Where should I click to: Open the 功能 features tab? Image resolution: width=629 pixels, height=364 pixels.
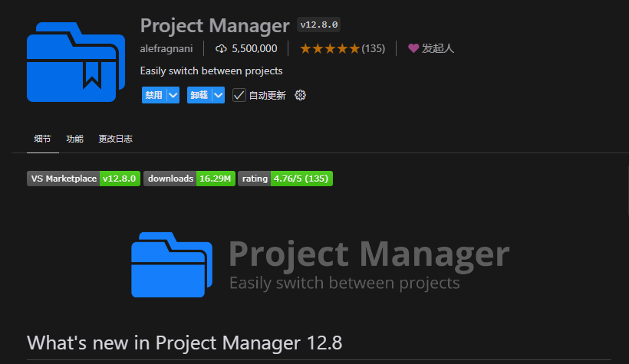(x=74, y=139)
